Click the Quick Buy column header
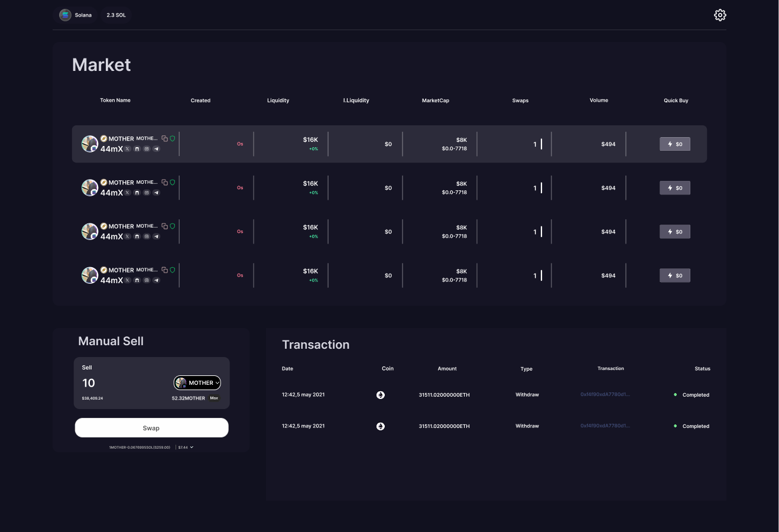 [x=676, y=100]
